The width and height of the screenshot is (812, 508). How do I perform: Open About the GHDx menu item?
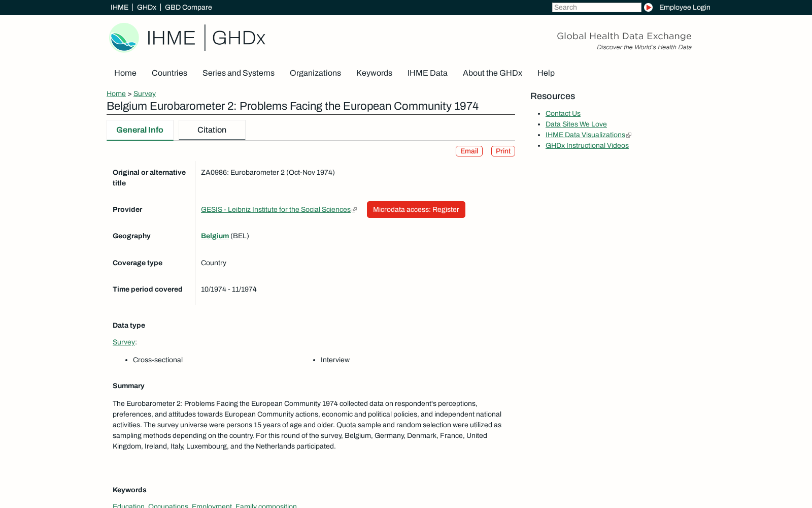pos(492,73)
